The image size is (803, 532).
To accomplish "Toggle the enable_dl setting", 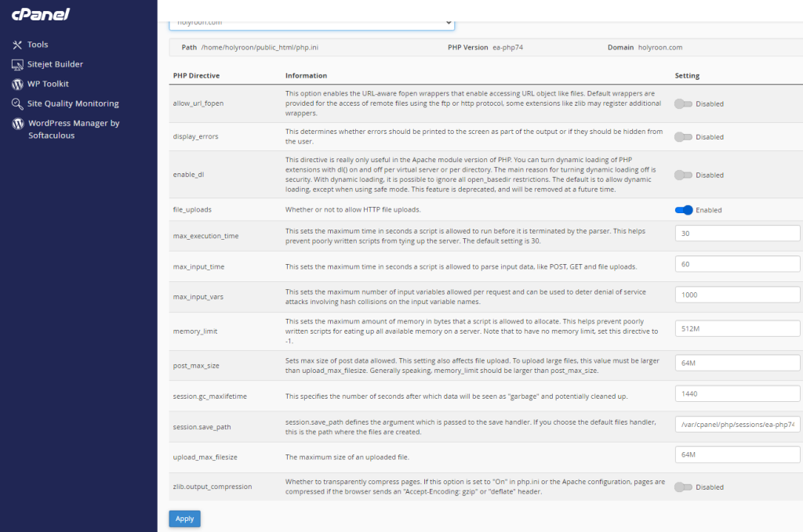I will pyautogui.click(x=684, y=176).
